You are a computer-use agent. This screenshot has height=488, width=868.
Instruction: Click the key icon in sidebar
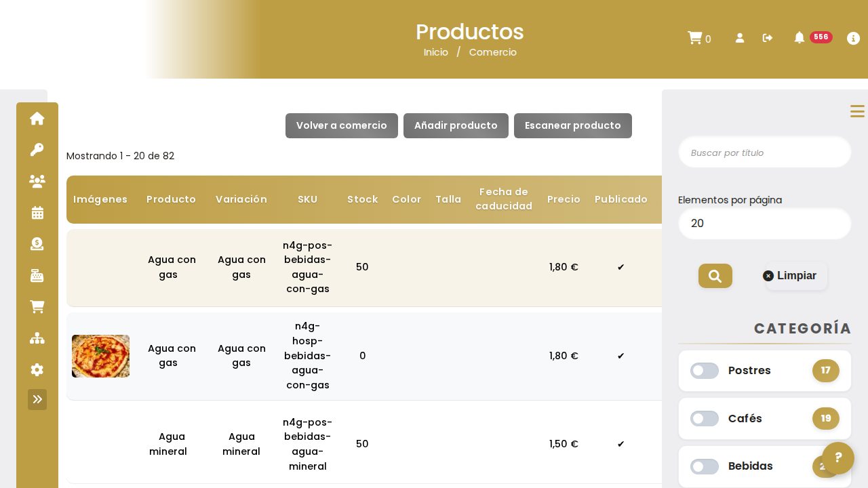tap(37, 150)
